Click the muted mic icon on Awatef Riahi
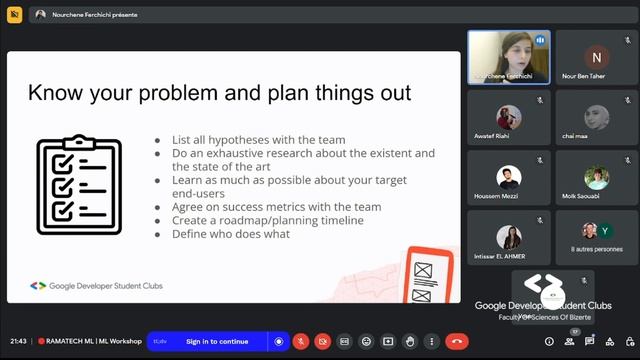This screenshot has width=640, height=360. tap(540, 100)
